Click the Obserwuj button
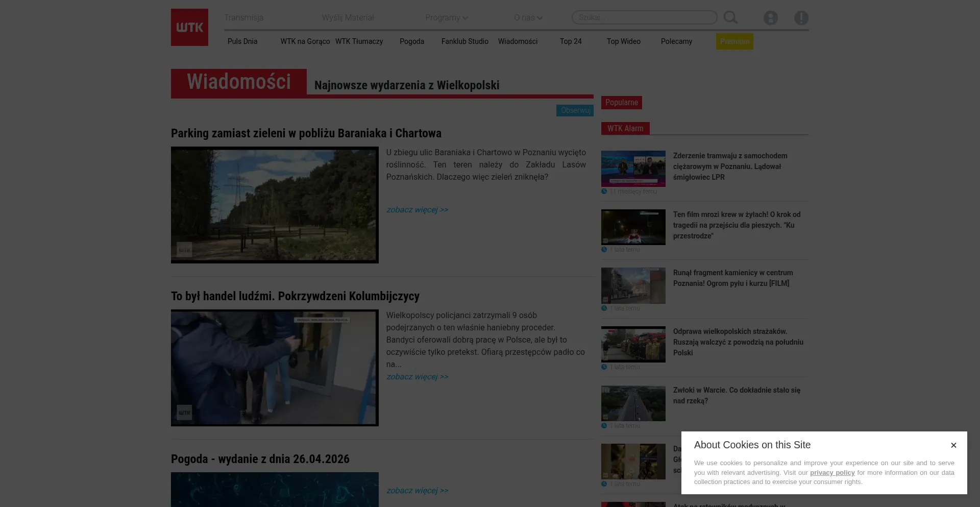The width and height of the screenshot is (980, 507). pos(575,110)
